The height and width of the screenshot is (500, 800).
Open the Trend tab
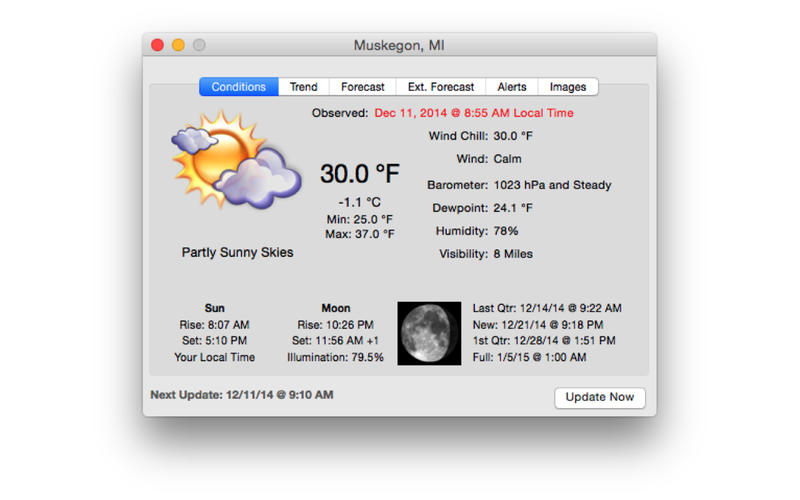click(303, 87)
